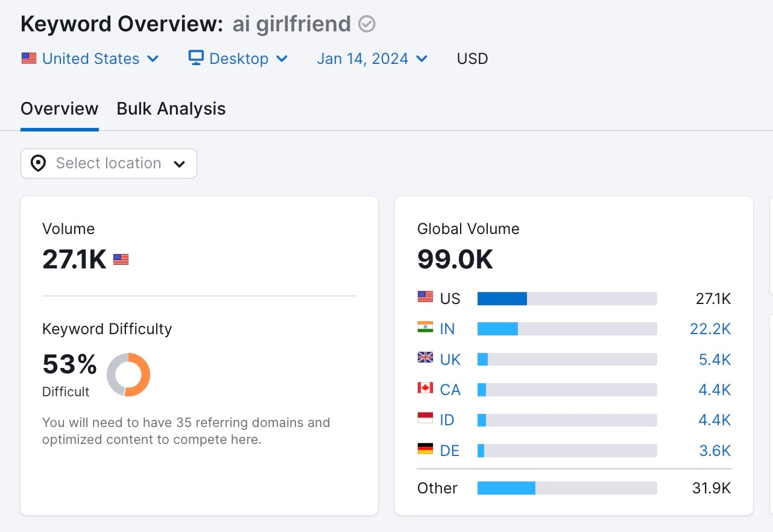Click the verified checkmark beside the keyword

pos(367,24)
